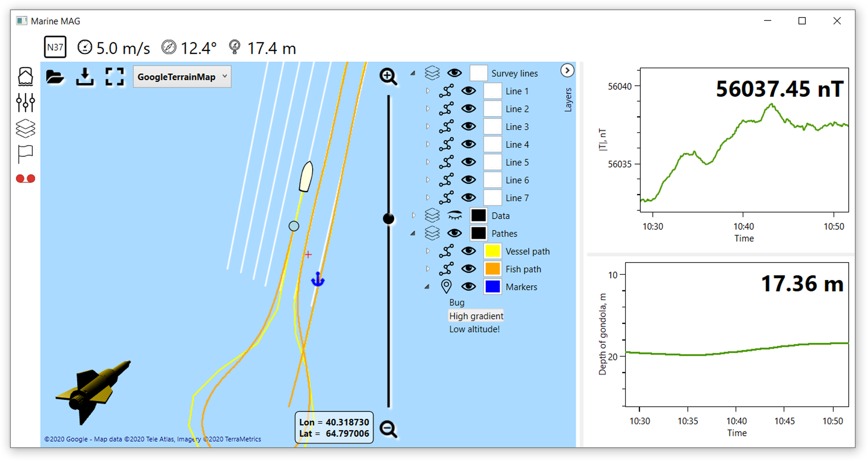Click the flag marker icon in sidebar
This screenshot has height=461, width=868.
tap(25, 154)
